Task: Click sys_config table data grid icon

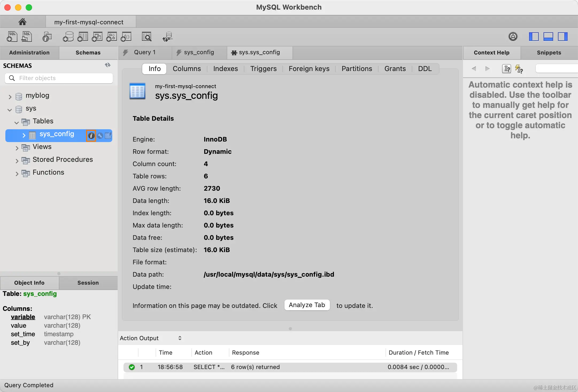Action: pyautogui.click(x=108, y=136)
